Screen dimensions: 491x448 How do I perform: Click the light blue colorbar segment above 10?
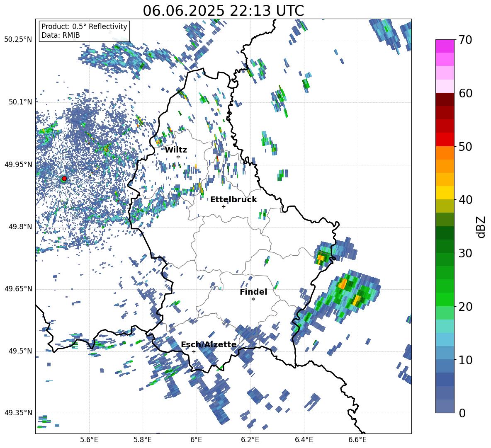(445, 340)
